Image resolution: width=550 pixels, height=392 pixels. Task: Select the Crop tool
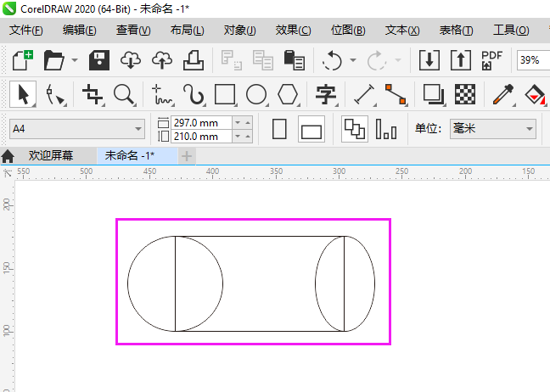tap(93, 94)
